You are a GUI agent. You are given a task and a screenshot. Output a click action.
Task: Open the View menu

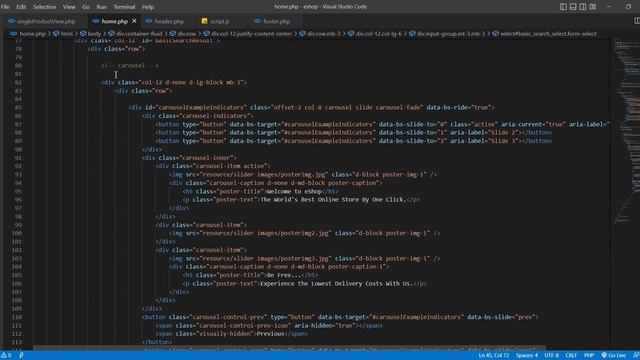click(69, 7)
